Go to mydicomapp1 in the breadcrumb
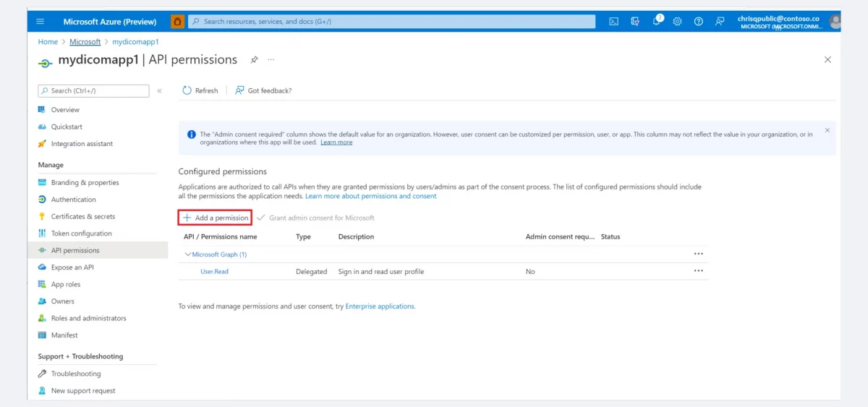The image size is (868, 407). (135, 42)
